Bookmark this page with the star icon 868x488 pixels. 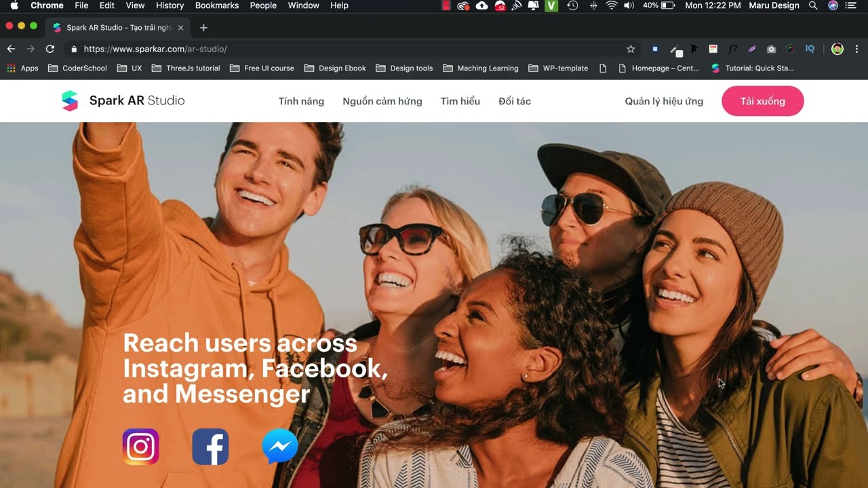[631, 49]
